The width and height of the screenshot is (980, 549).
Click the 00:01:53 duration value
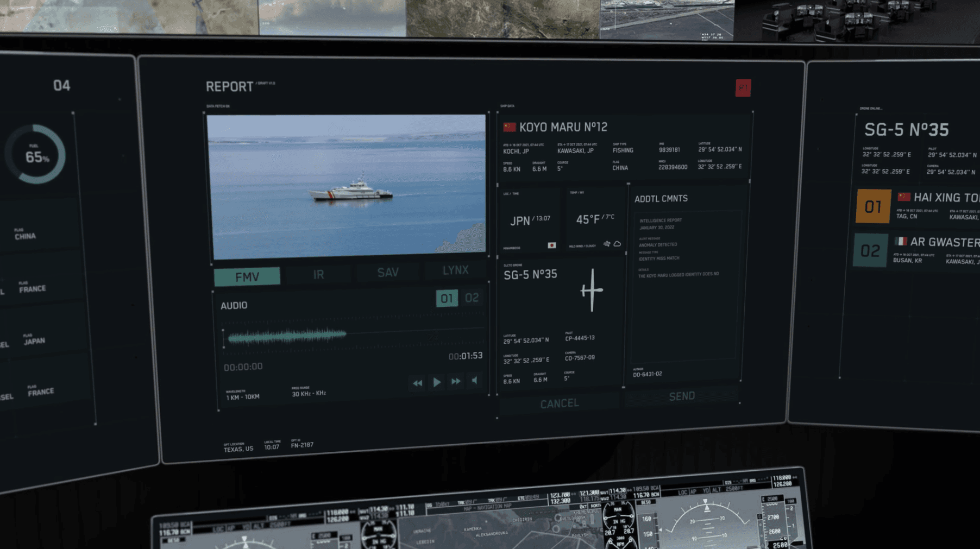pos(465,356)
